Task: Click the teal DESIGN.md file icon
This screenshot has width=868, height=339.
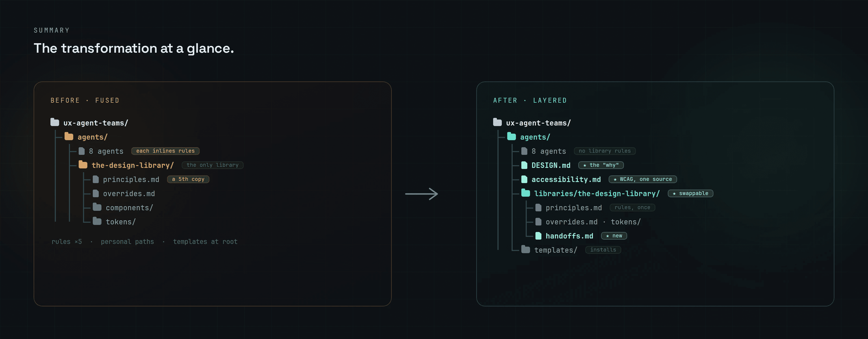Action: [524, 165]
